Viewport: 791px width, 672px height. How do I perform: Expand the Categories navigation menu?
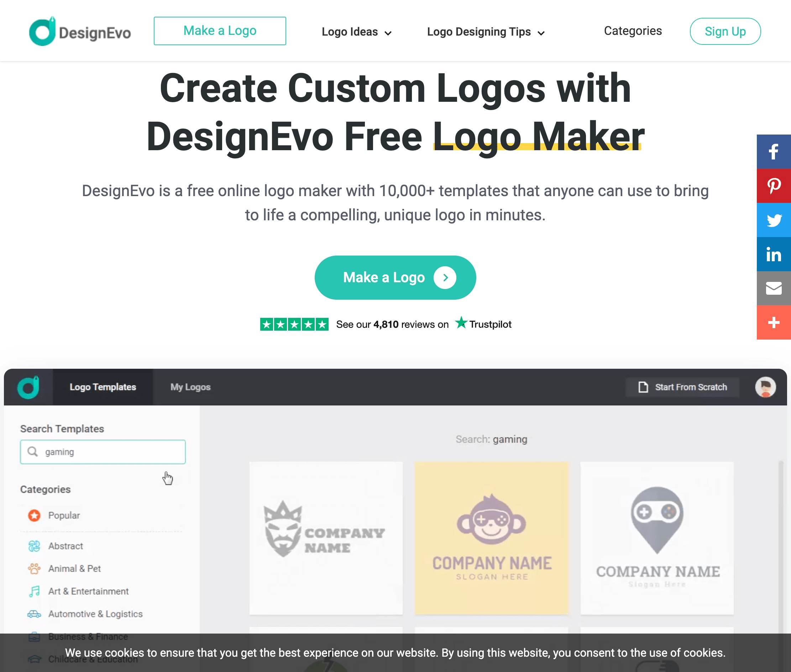pyautogui.click(x=632, y=31)
